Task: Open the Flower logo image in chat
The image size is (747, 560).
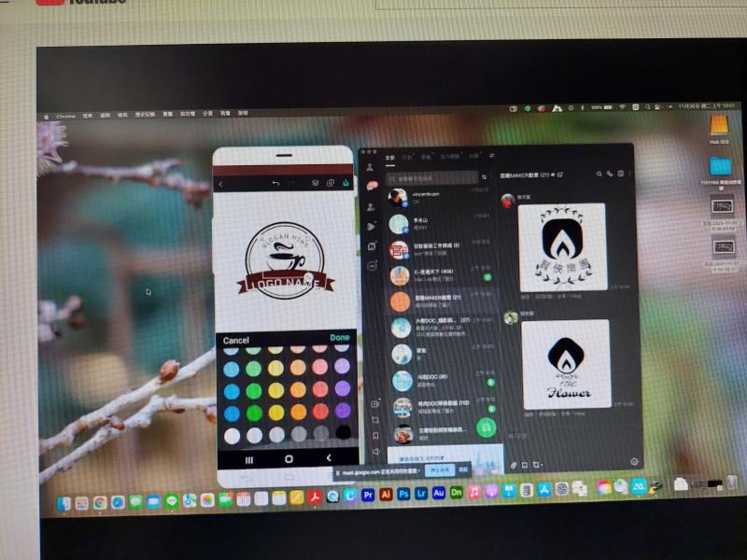Action: [x=564, y=362]
